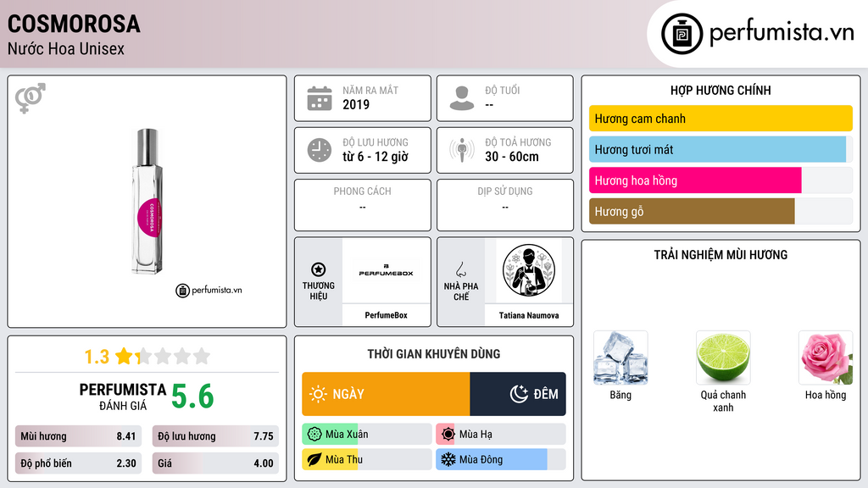Click the Mùa Thu season bar
The image size is (868, 488).
(366, 459)
